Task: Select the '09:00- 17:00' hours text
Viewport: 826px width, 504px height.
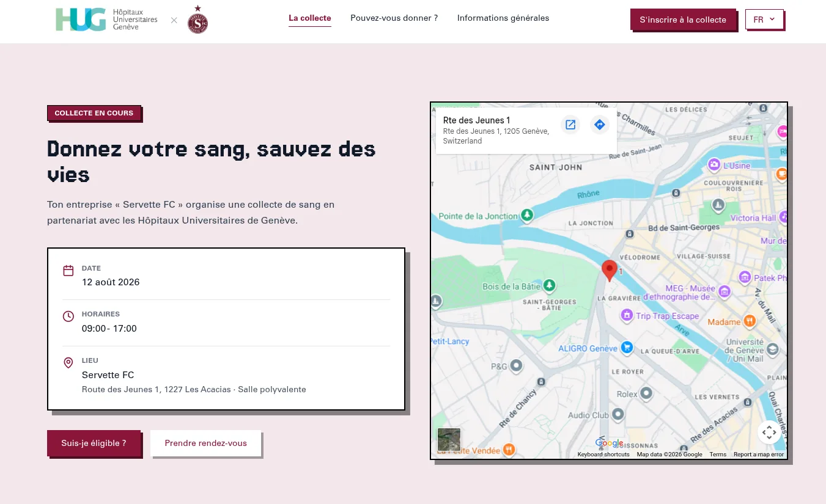Action: click(x=109, y=329)
